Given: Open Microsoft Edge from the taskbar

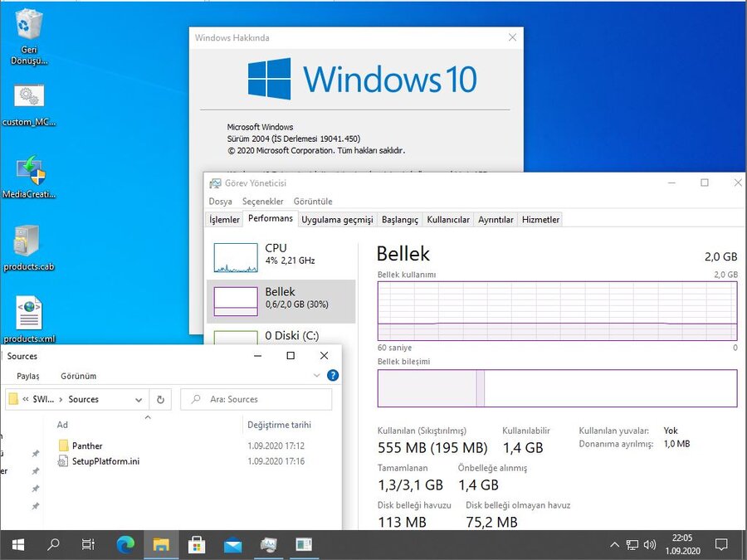Looking at the screenshot, I should coord(125,545).
